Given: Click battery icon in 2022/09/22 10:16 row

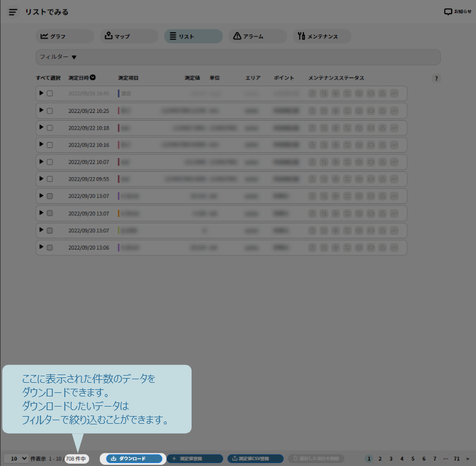Looking at the screenshot, I should pyautogui.click(x=371, y=145).
